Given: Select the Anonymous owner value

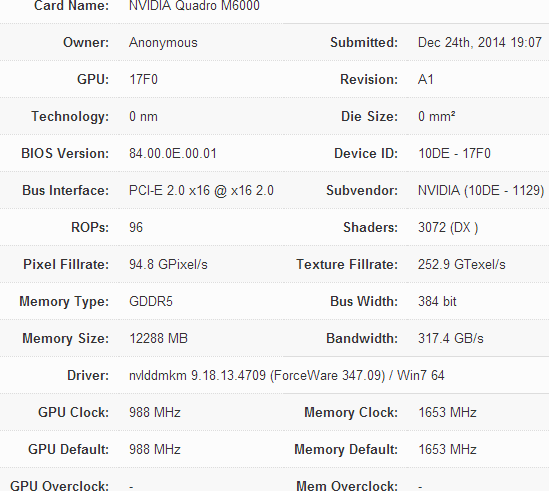Looking at the screenshot, I should [x=163, y=43].
